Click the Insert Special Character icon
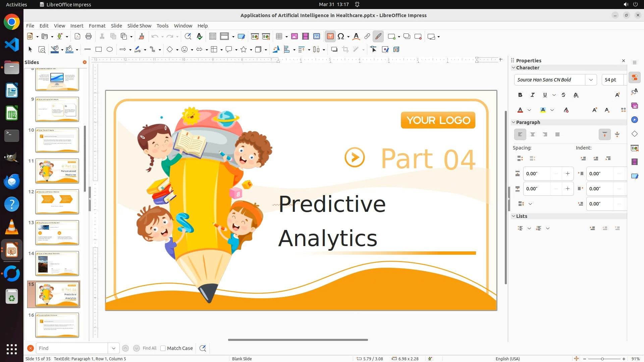Screen dimensions: 644x362 341,37
